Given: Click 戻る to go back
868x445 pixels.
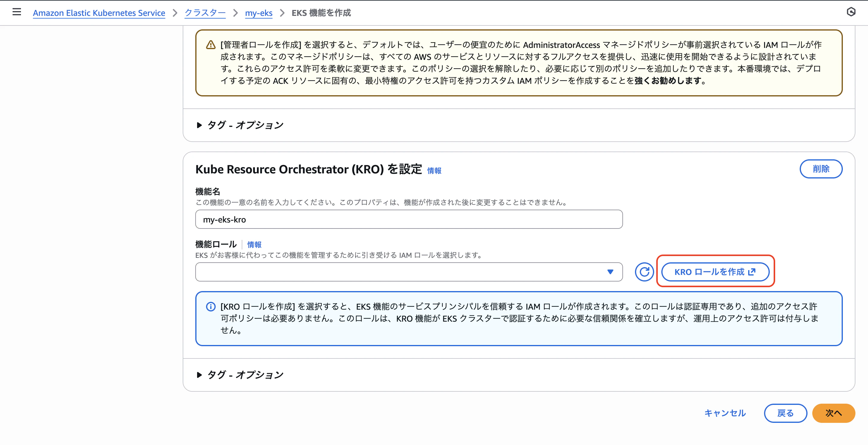Looking at the screenshot, I should 785,413.
